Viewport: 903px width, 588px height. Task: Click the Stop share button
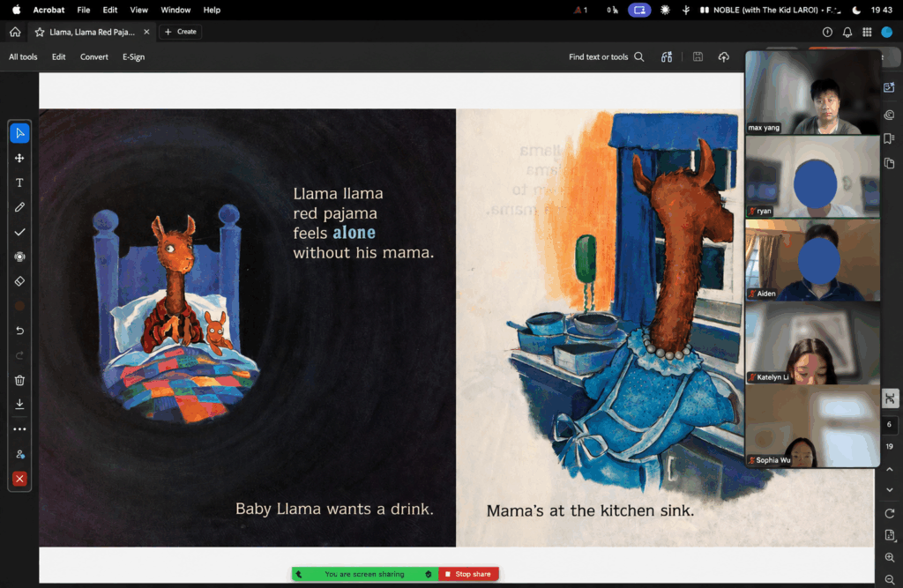tap(468, 574)
